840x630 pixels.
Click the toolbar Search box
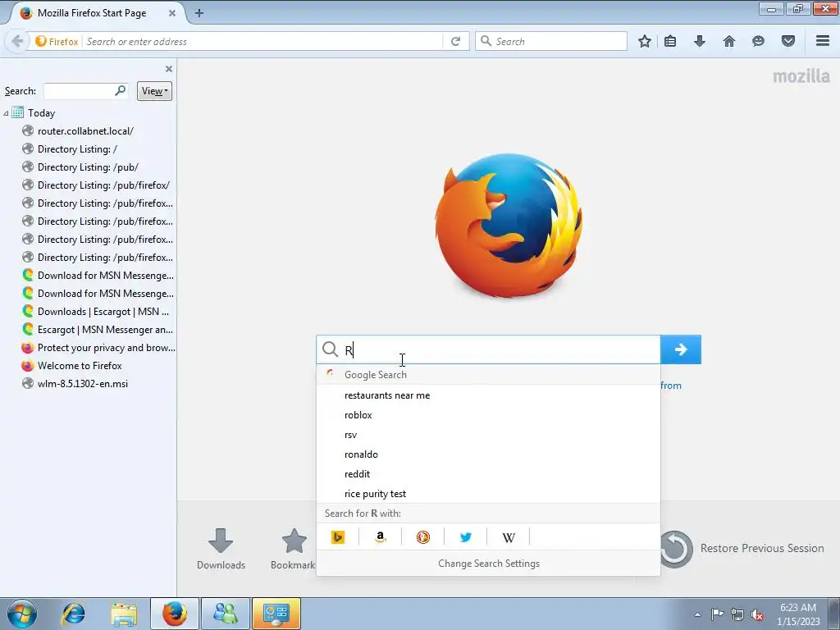tap(551, 41)
